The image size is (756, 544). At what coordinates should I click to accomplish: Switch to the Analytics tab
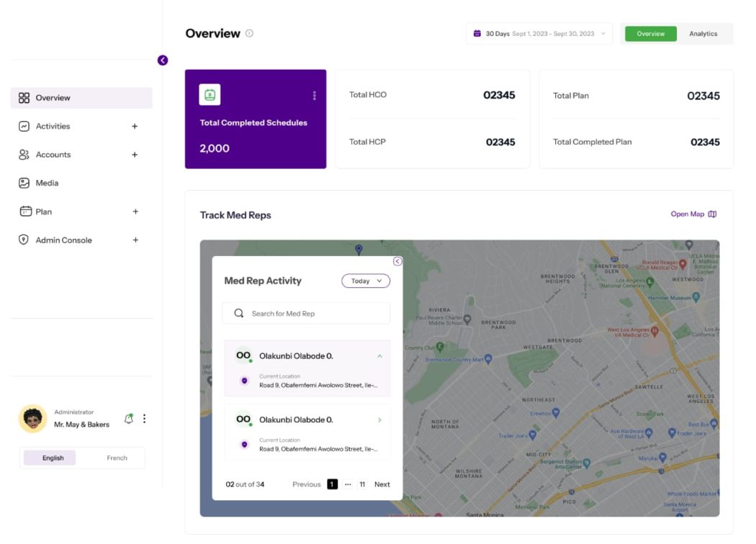tap(704, 33)
